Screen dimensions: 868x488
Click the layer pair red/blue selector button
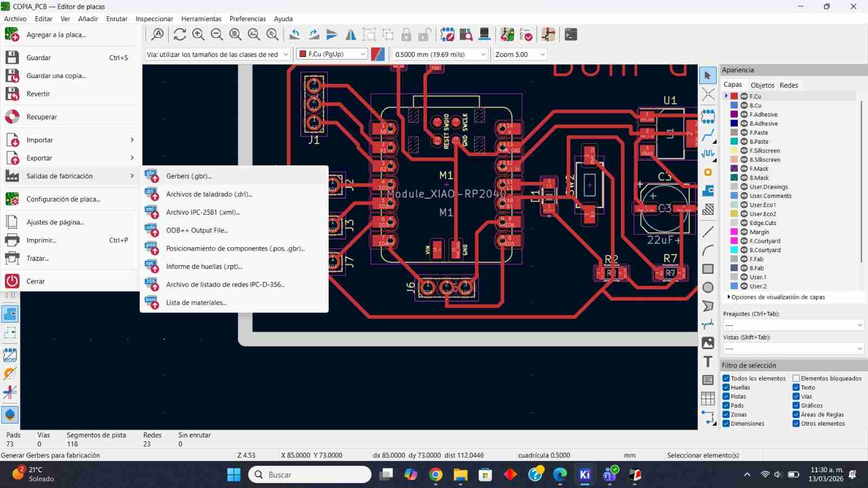tap(378, 54)
